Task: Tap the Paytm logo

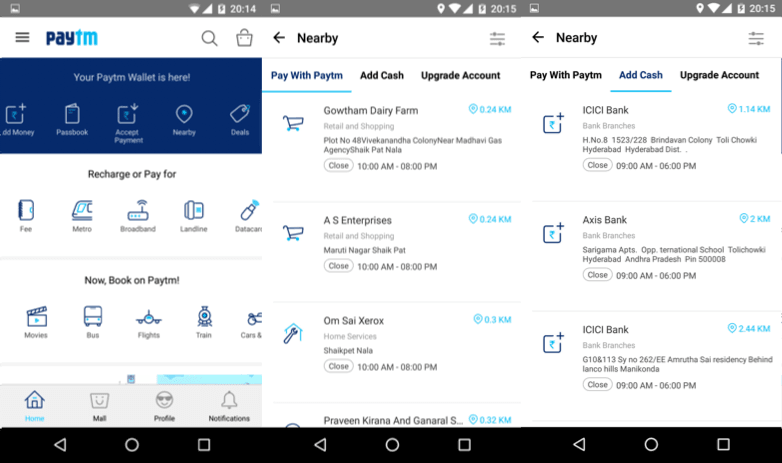Action: click(72, 38)
